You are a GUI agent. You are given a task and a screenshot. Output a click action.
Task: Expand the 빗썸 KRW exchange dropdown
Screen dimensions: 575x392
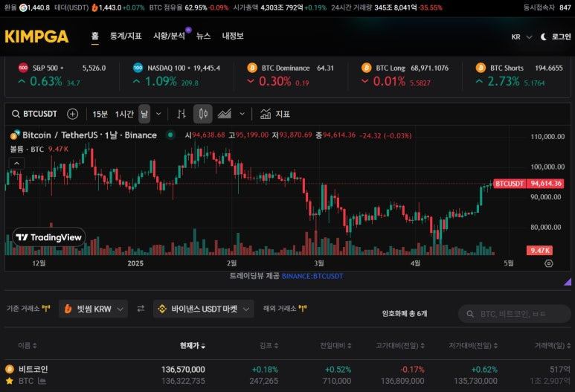[x=93, y=309]
